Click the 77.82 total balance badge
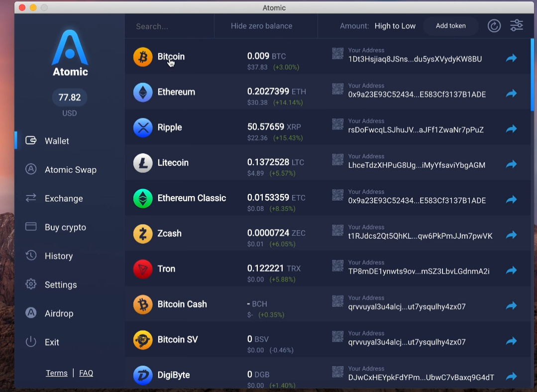537x392 pixels. point(70,97)
